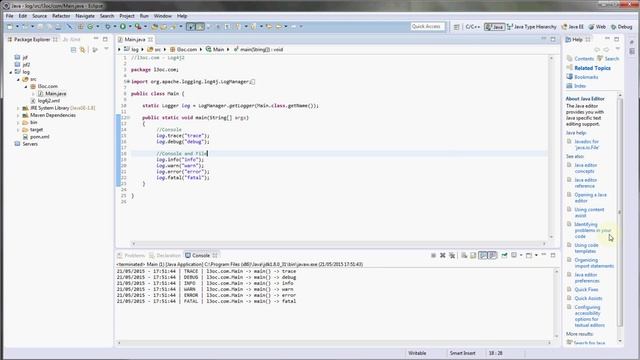Click the editor horizontal scrollbar
640x360 pixels.
point(339,244)
